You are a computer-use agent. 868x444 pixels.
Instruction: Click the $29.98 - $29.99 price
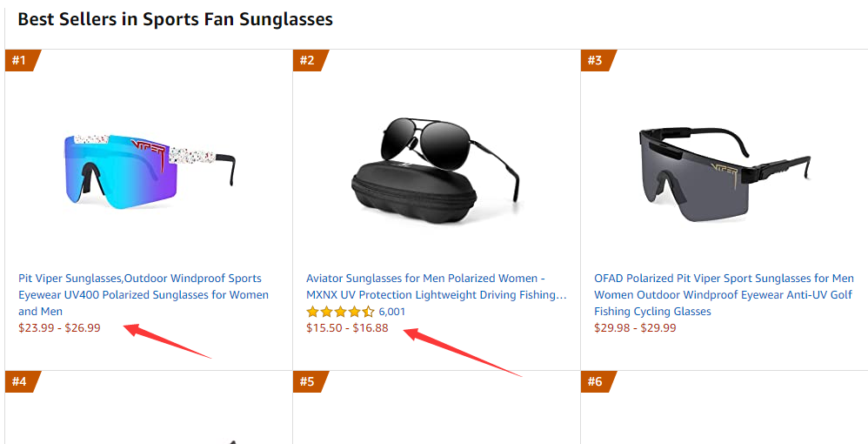click(x=635, y=328)
